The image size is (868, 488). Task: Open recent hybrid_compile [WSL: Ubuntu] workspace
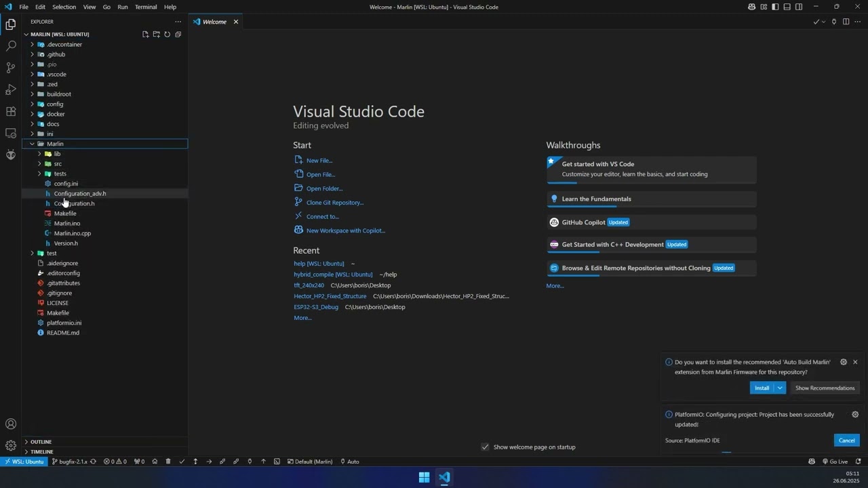click(x=333, y=274)
